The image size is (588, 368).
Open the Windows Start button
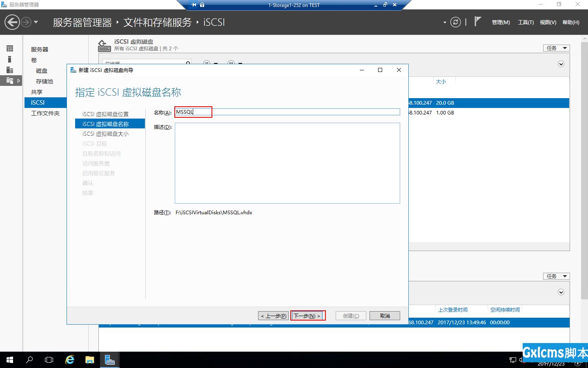pyautogui.click(x=10, y=360)
